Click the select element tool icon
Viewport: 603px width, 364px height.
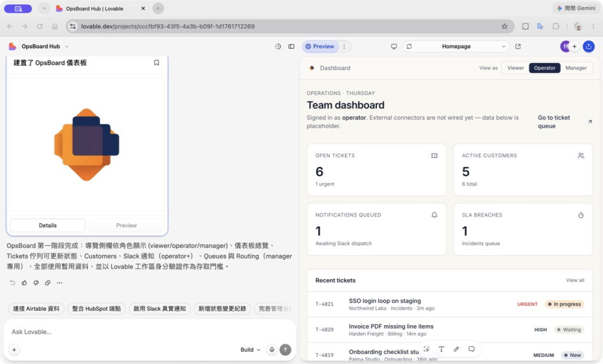click(x=426, y=349)
